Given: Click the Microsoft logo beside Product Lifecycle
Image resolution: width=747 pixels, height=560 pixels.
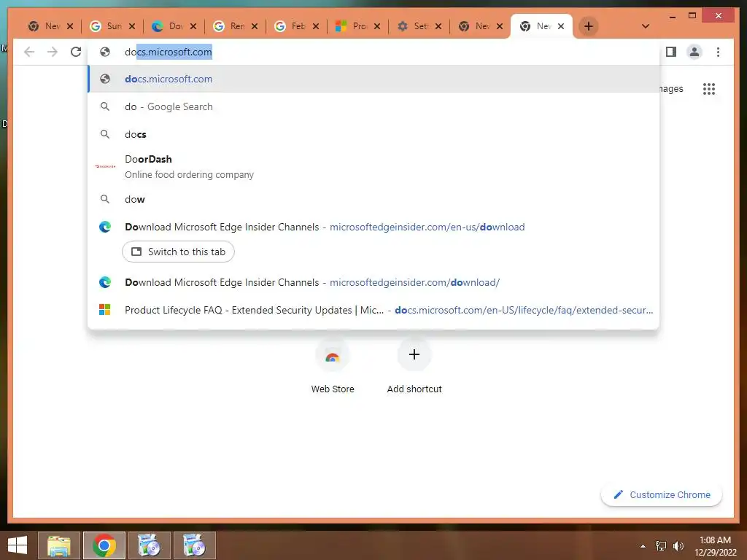Looking at the screenshot, I should (105, 310).
